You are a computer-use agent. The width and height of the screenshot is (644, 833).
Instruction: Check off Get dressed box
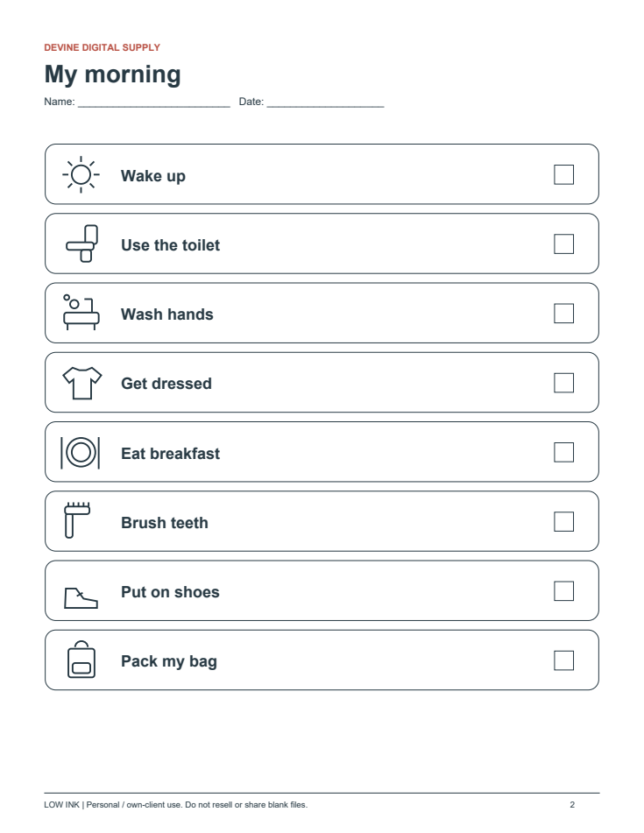pos(563,383)
